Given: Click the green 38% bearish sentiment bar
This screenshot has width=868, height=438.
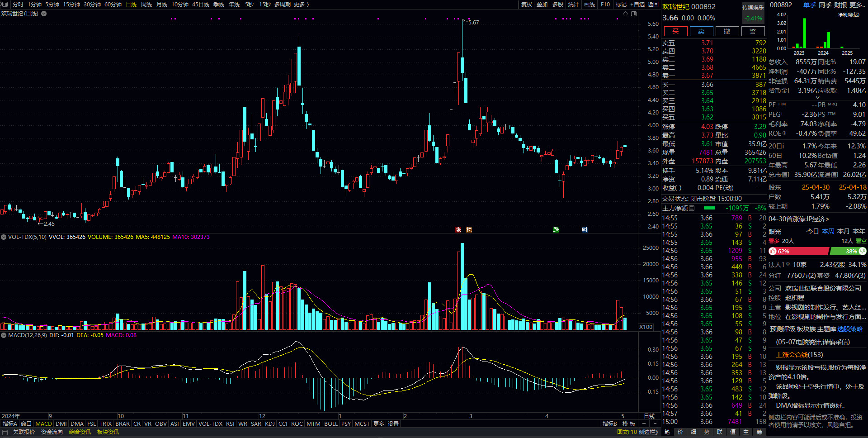Looking at the screenshot, I should click(x=848, y=251).
